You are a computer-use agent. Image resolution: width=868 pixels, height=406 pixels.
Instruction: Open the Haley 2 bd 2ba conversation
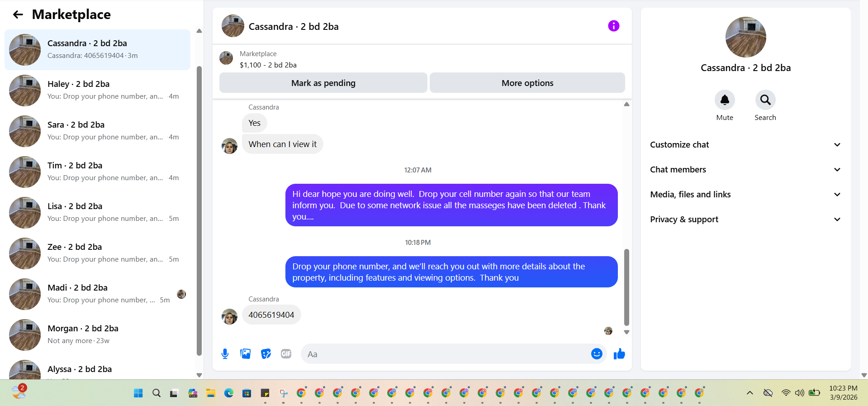click(97, 91)
